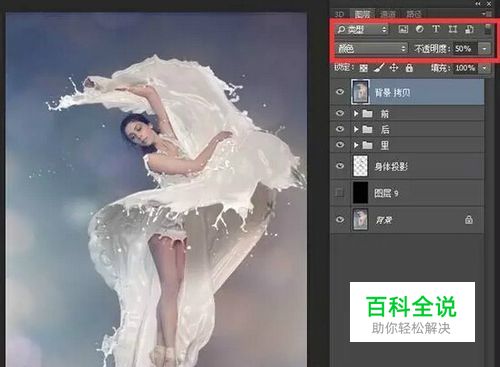Open the fill slider dropdown arrow
The image size is (500, 367).
pyautogui.click(x=484, y=68)
